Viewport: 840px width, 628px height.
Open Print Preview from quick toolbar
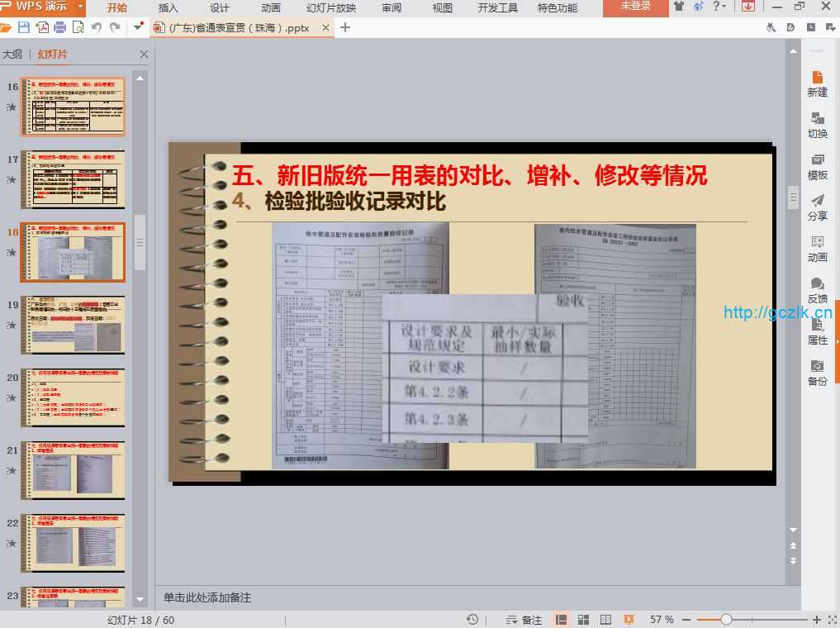pyautogui.click(x=78, y=27)
